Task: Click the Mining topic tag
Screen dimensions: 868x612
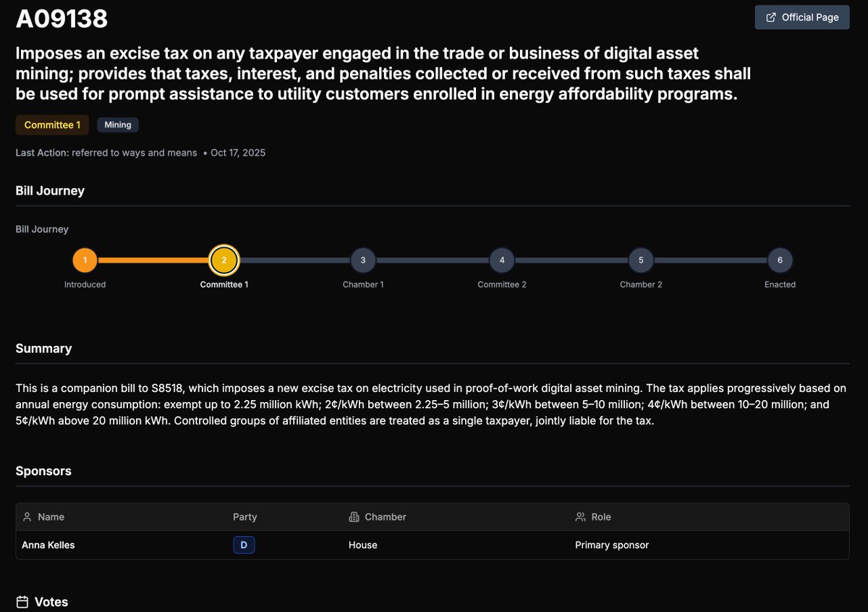Action: [118, 125]
